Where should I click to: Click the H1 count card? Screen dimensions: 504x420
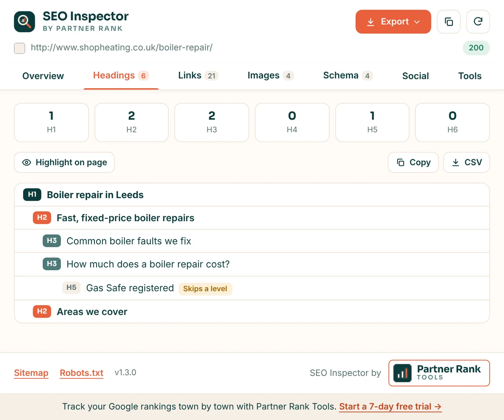click(x=51, y=123)
